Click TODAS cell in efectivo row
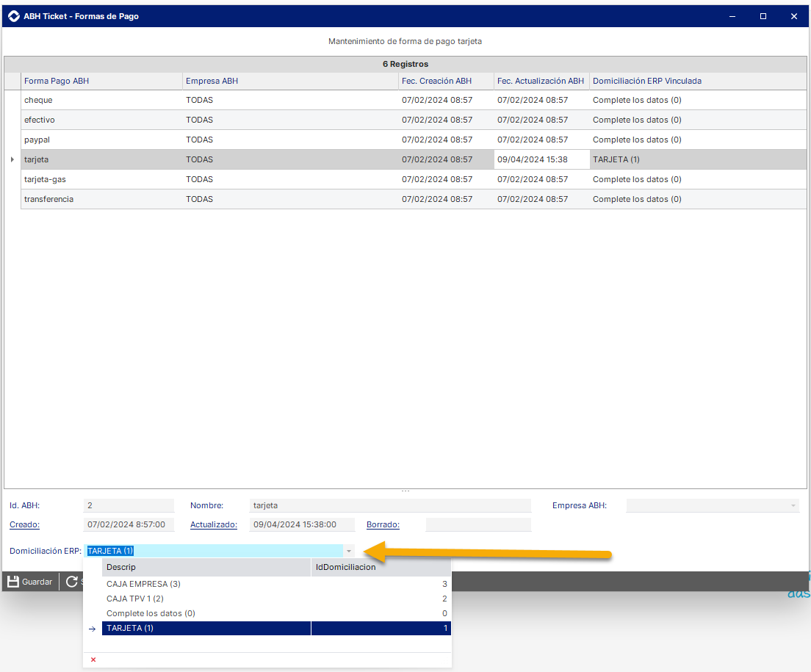The width and height of the screenshot is (811, 672). [290, 120]
